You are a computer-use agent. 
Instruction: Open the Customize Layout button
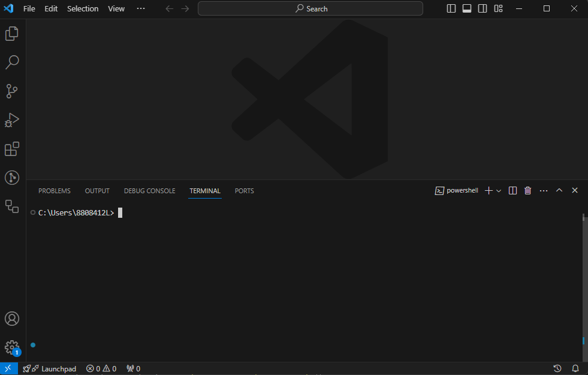coord(498,8)
